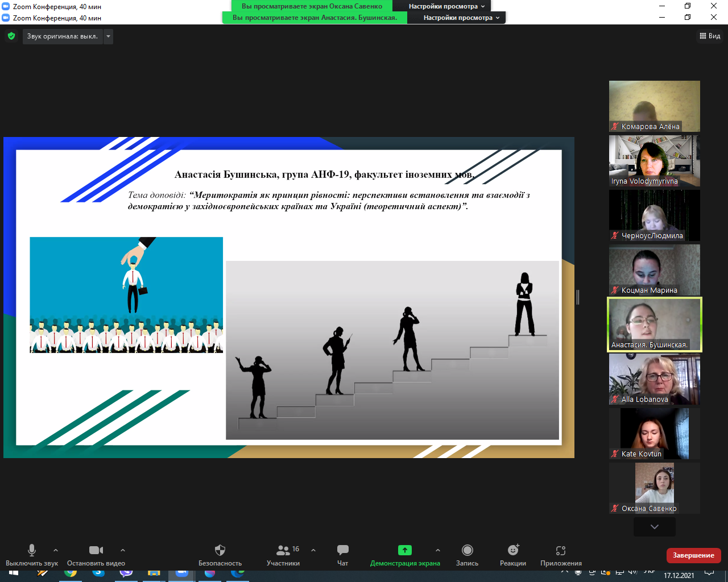Select ЧерноусЛюдмила video thumbnail
The image size is (728, 582).
point(655,215)
